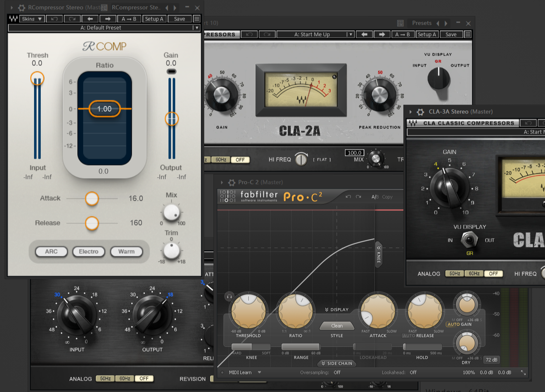Viewport: 545px width, 392px height.
Task: Click the Copy button in Pro-C 2
Action: coord(387,197)
